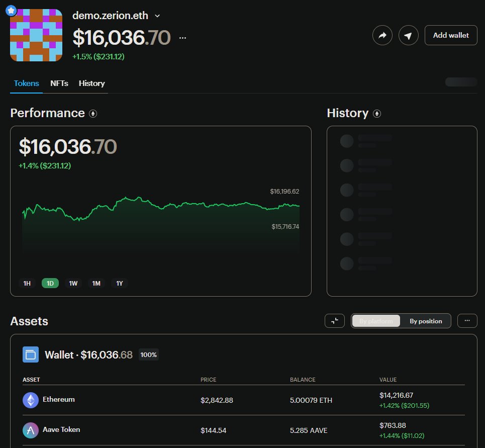
Task: Click the $16,196.62 chart high label
Action: [x=284, y=192]
